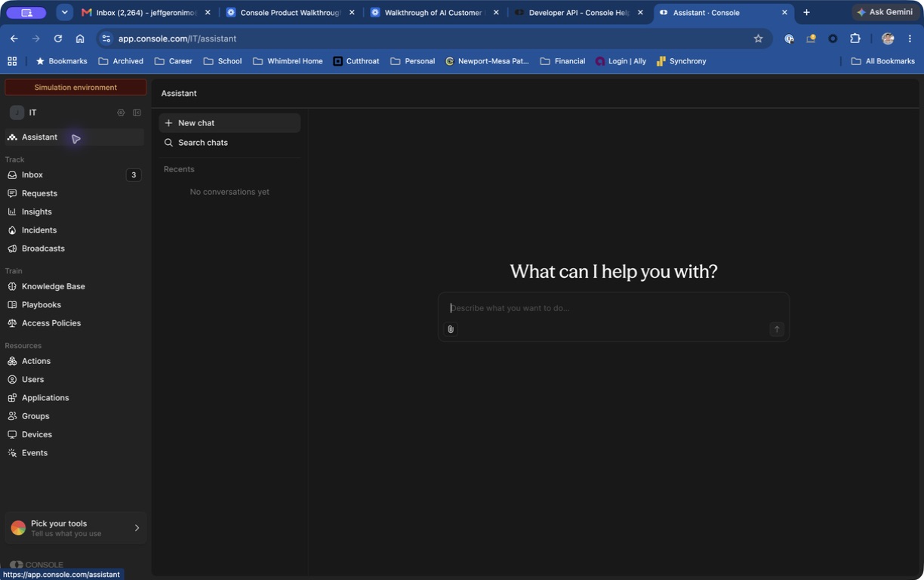
Task: Click the Assistant page header title
Action: click(x=179, y=94)
